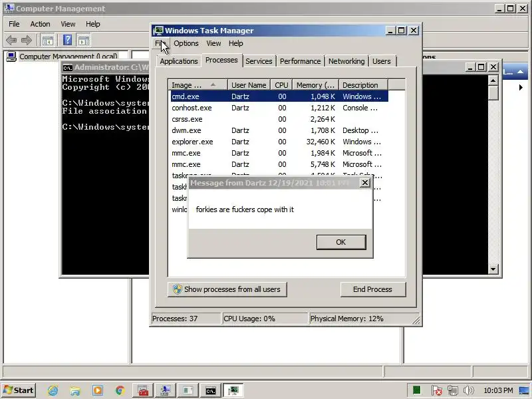Select the conhost.exe process row
Viewport: 532px width, 399px height.
click(x=279, y=108)
